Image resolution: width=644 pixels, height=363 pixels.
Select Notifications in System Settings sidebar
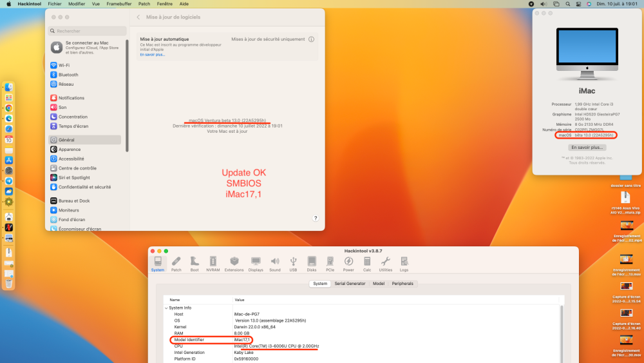point(84,98)
